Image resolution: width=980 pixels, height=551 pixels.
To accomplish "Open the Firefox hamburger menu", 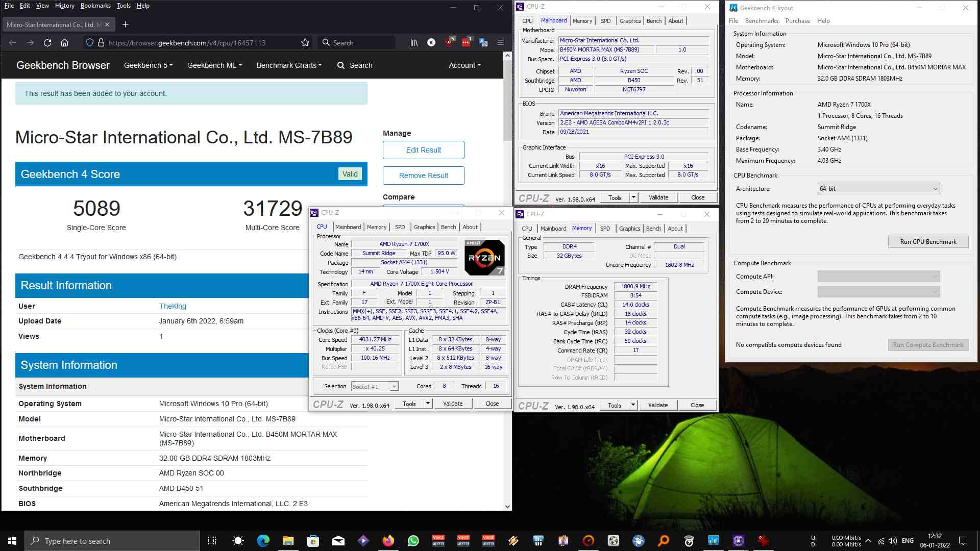I will coord(501,43).
